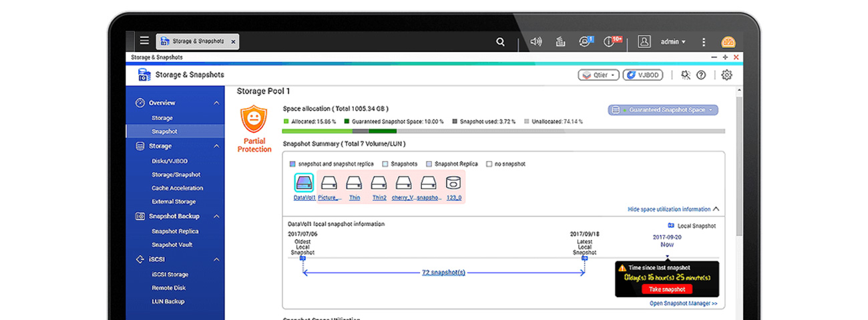Open the three-dot more options menu

tap(703, 41)
